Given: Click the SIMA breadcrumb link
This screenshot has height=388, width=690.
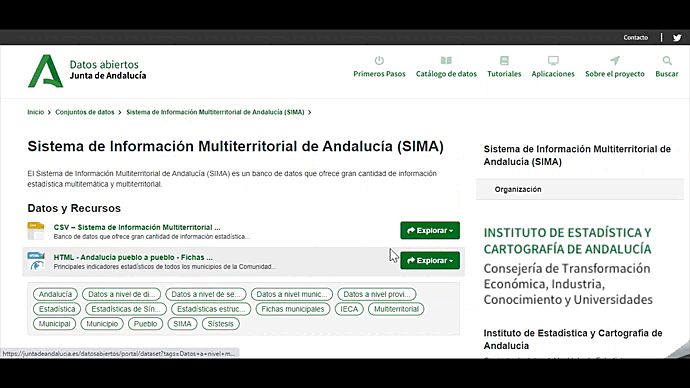Looking at the screenshot, I should tap(215, 112).
